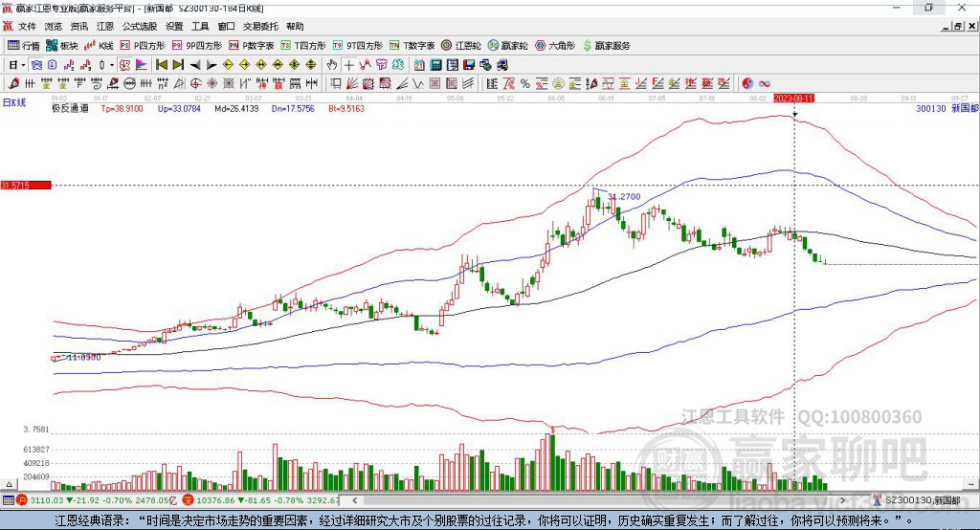Expand the candlestick style dropdown arrow
980x530 pixels.
pyautogui.click(x=112, y=65)
